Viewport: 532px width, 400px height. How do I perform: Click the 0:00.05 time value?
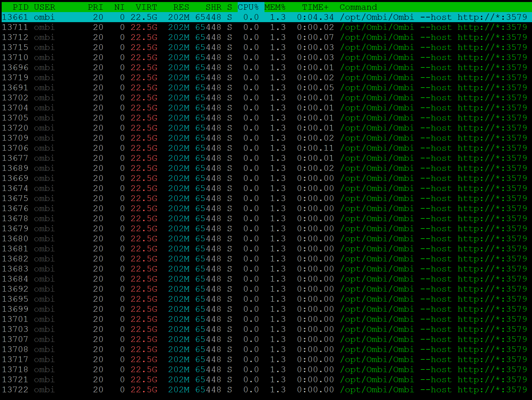[x=315, y=88]
